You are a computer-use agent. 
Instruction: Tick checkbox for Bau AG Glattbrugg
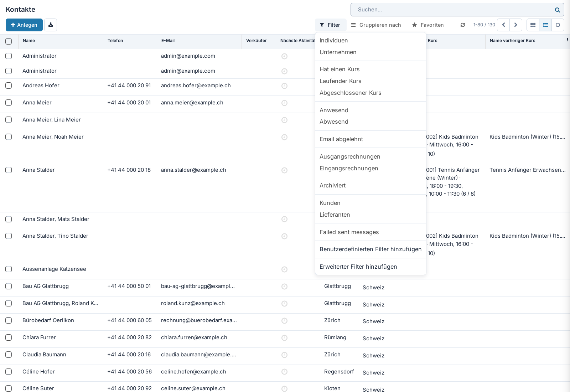click(x=9, y=286)
